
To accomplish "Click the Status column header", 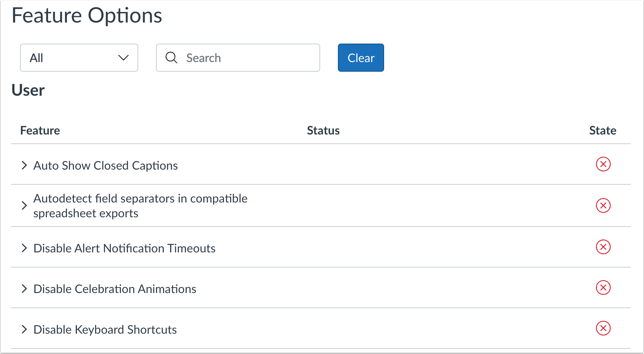I will pos(323,130).
